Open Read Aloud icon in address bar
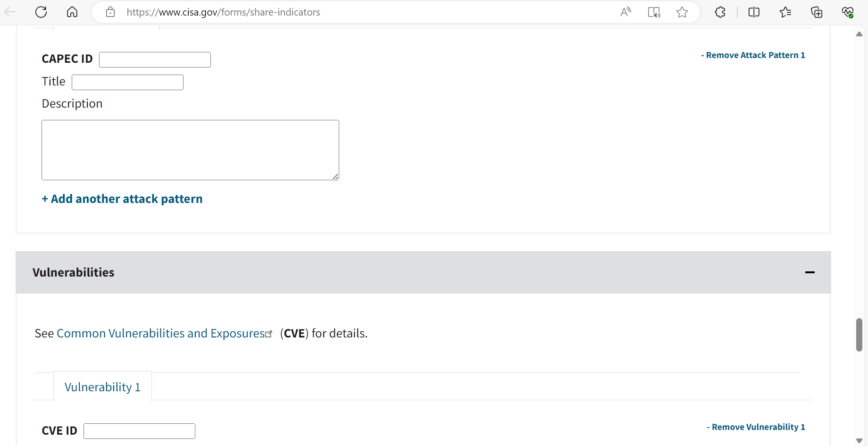 coord(626,12)
